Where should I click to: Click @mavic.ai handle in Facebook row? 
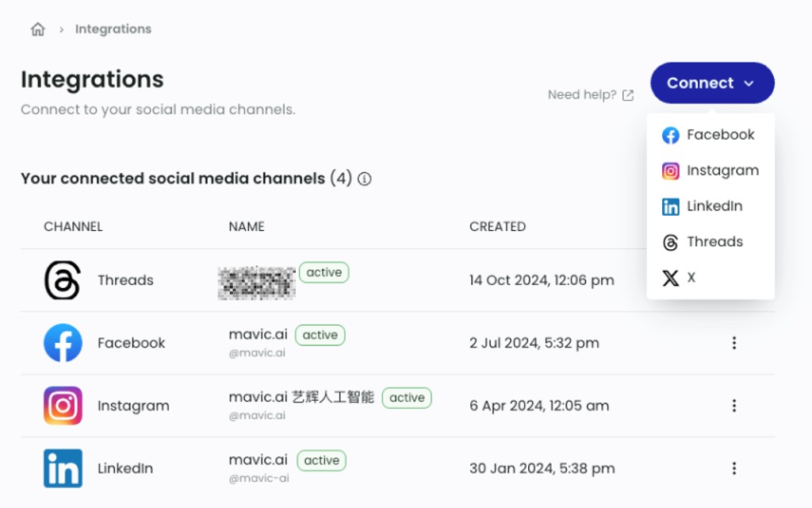pyautogui.click(x=257, y=353)
